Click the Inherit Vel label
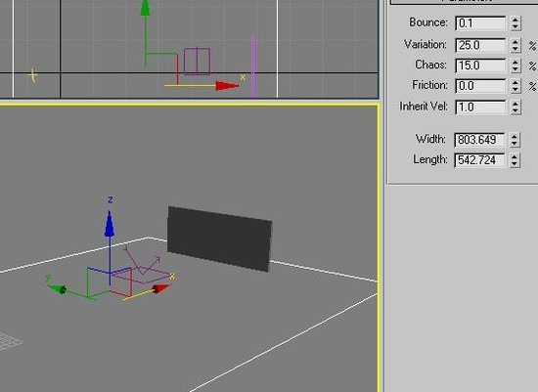 point(424,107)
